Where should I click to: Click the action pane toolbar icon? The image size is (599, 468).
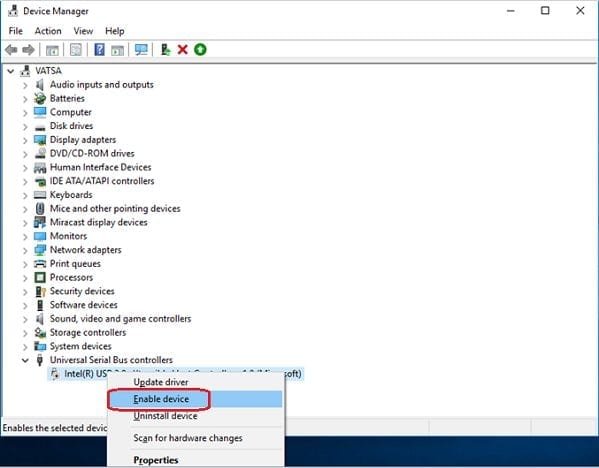[117, 50]
